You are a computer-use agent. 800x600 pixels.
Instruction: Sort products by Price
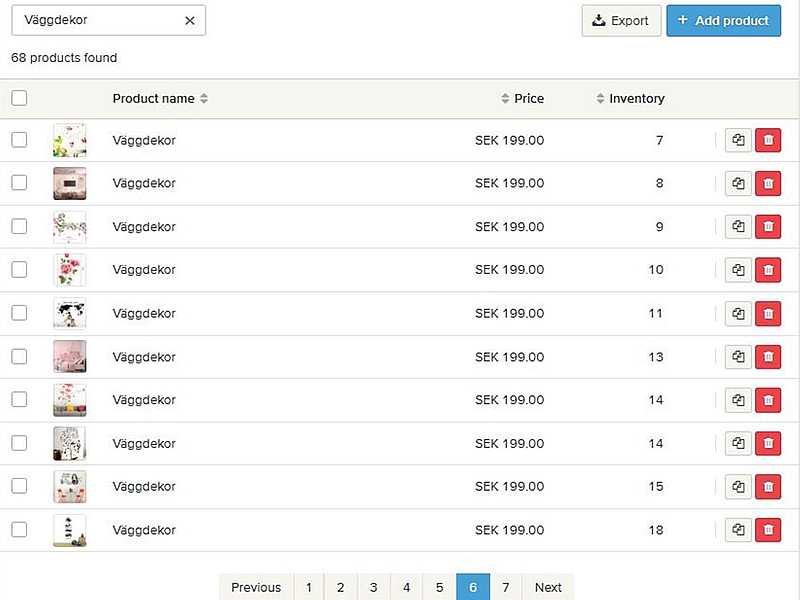tap(523, 99)
